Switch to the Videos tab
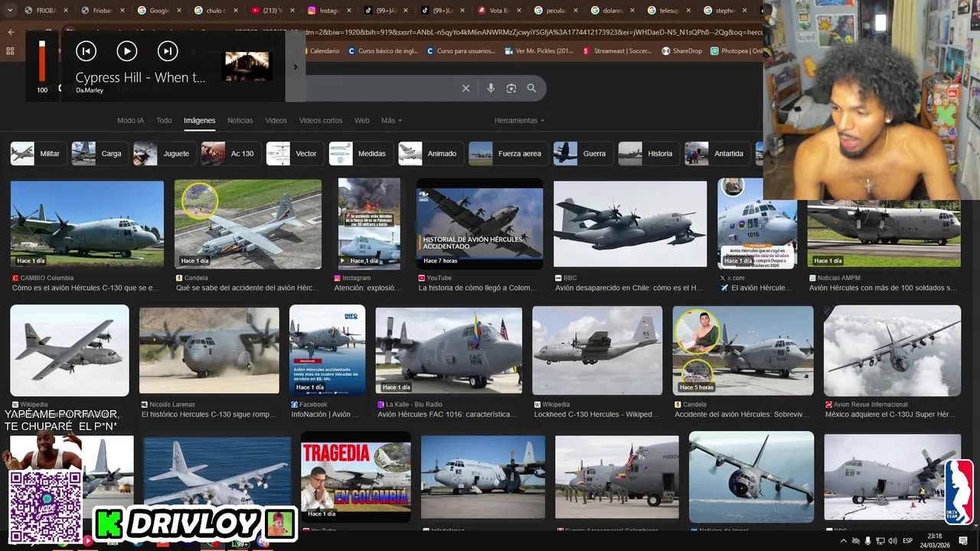980x551 pixels. [x=276, y=120]
